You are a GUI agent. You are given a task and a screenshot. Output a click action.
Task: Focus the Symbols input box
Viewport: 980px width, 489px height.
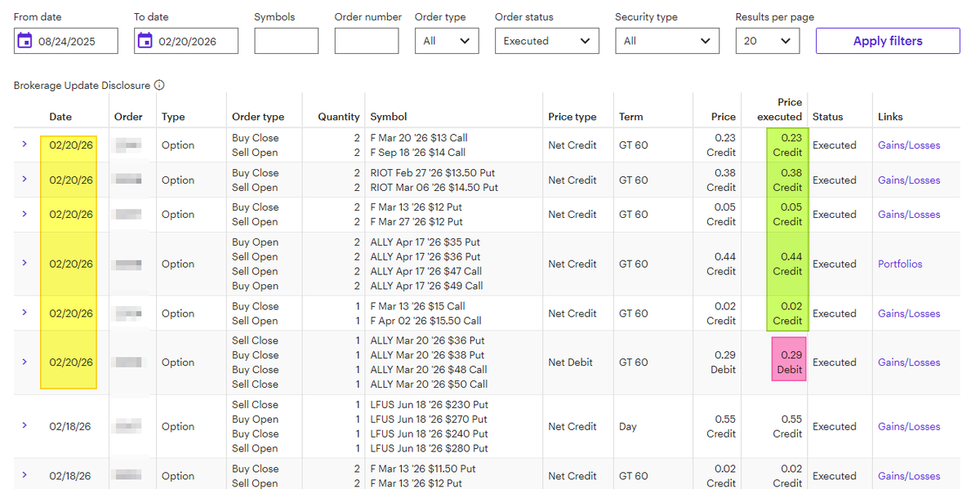pyautogui.click(x=286, y=41)
